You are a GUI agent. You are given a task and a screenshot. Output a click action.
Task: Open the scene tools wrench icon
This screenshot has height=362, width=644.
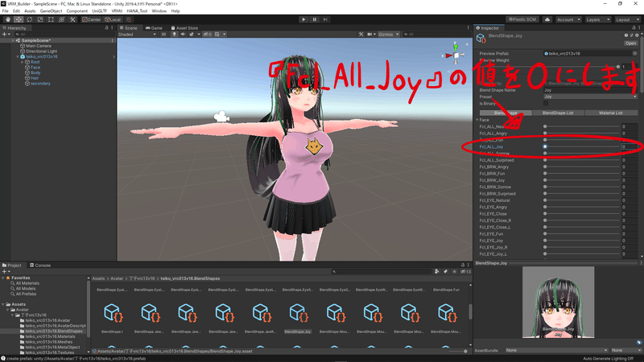pos(361,35)
